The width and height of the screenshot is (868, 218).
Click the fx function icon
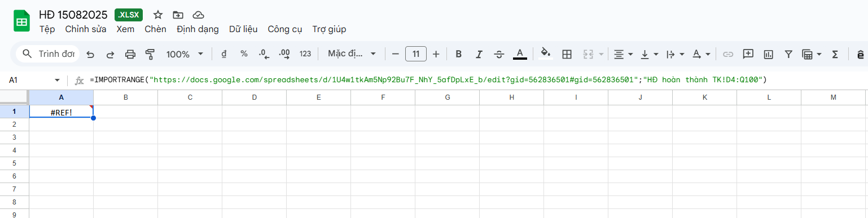click(x=80, y=81)
